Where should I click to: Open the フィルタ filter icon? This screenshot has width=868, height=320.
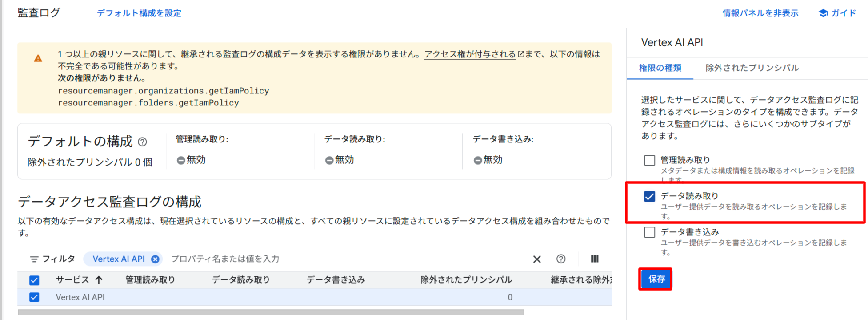click(34, 259)
